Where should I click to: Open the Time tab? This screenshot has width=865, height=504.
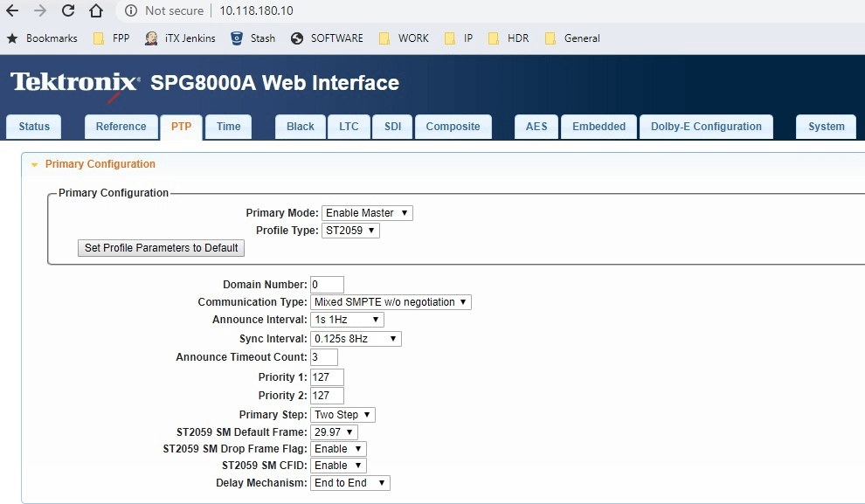228,127
